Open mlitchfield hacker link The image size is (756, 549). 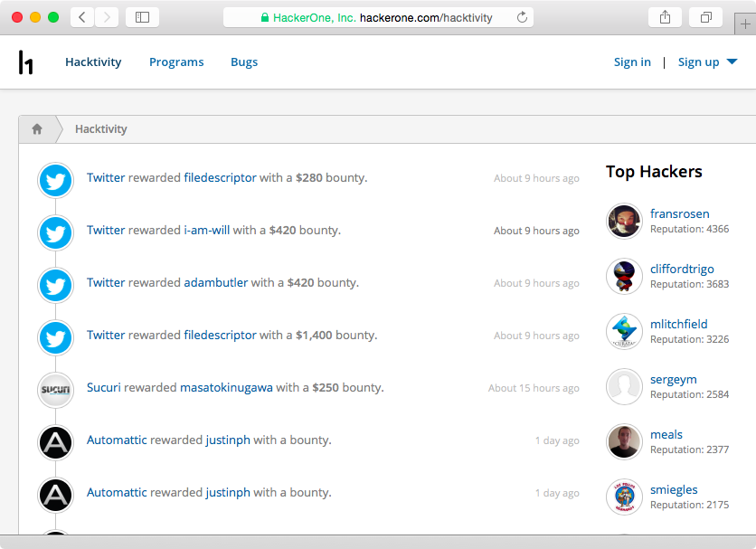pyautogui.click(x=679, y=324)
